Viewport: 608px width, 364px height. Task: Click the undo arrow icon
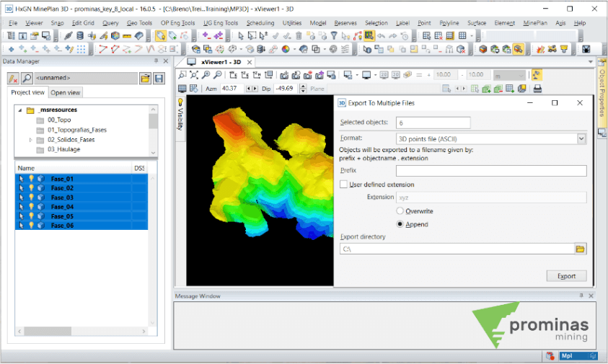(x=381, y=36)
